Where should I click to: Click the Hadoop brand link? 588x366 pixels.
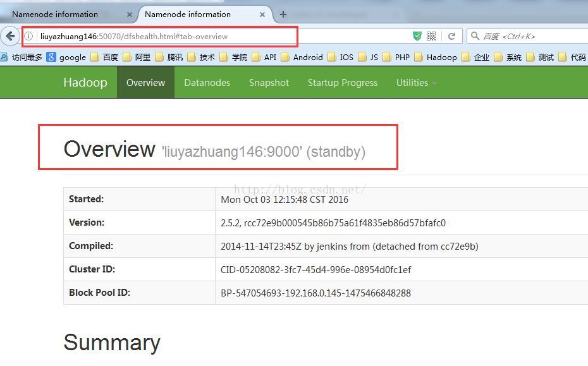click(85, 83)
